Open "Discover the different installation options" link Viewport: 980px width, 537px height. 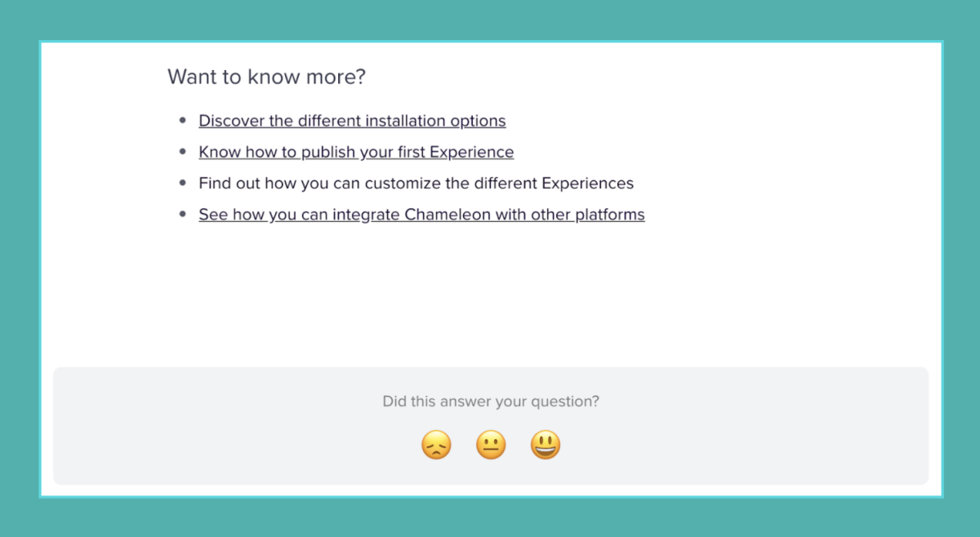click(x=352, y=121)
